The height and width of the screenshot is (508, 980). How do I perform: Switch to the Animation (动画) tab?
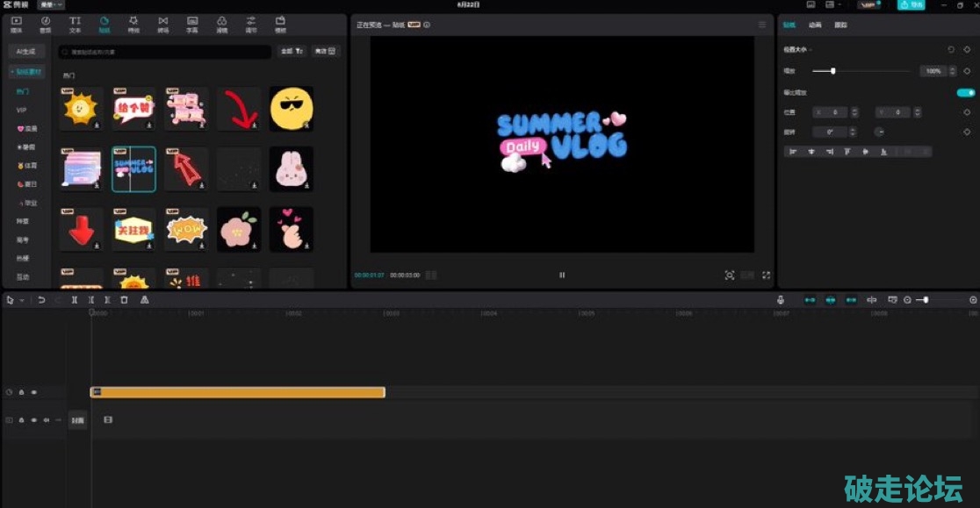(815, 25)
